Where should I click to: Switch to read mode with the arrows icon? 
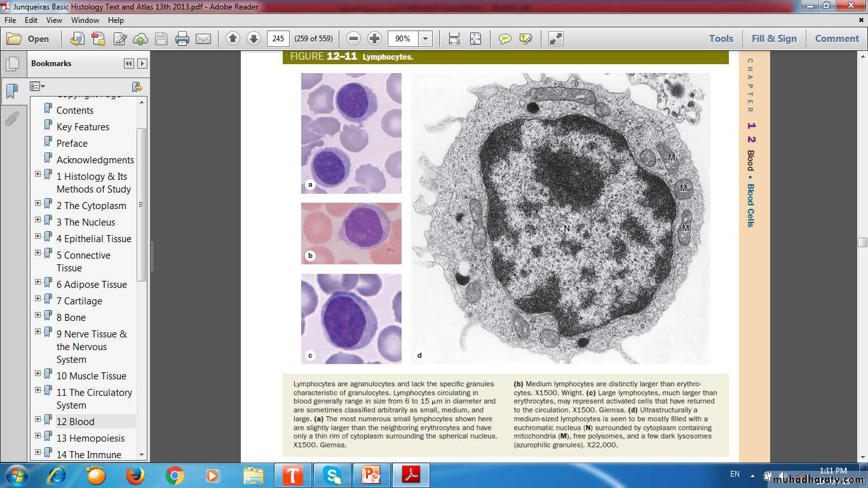[x=555, y=39]
